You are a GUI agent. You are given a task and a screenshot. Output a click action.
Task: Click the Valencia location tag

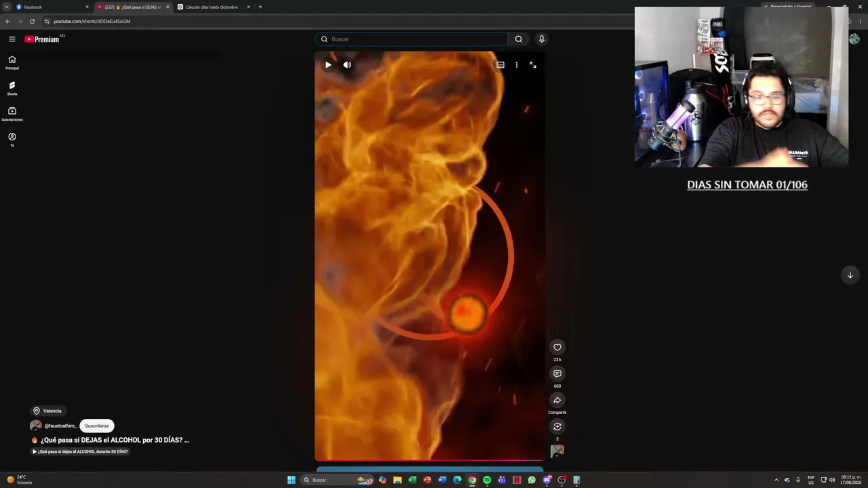47,411
